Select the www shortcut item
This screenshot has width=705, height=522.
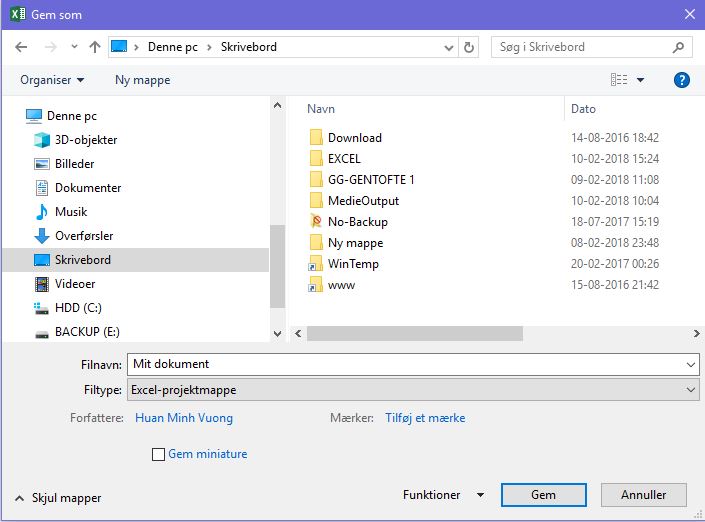pyautogui.click(x=340, y=285)
